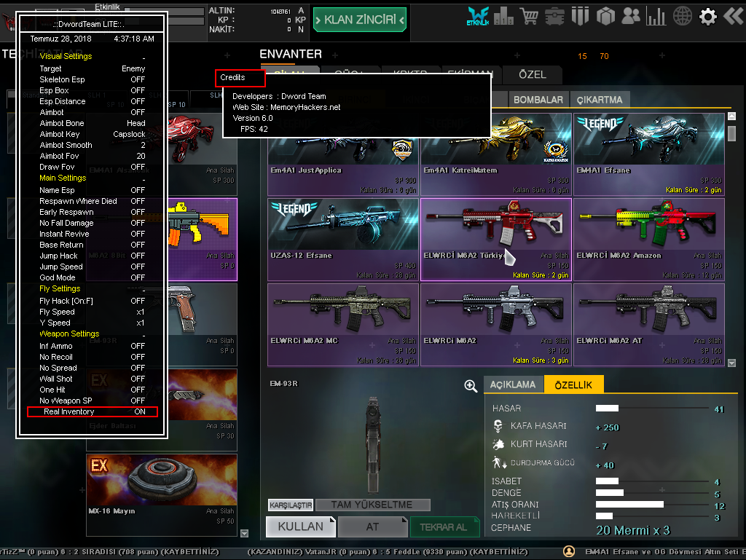Screen dimensions: 746x560
Task: Open the friends people icon
Action: pyautogui.click(x=631, y=17)
